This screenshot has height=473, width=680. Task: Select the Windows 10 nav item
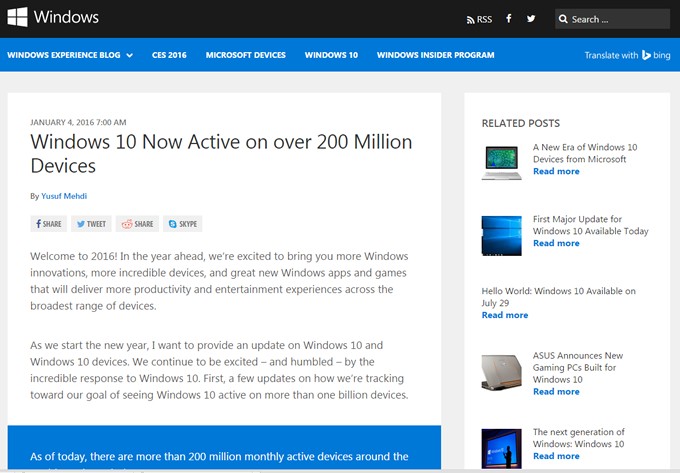(331, 55)
